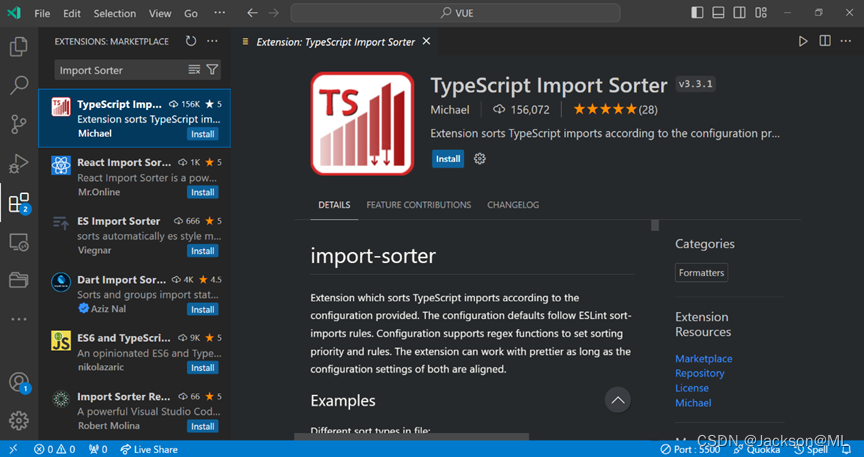Install Dart Import Sorter extension
The image size is (864, 457).
pyautogui.click(x=203, y=309)
